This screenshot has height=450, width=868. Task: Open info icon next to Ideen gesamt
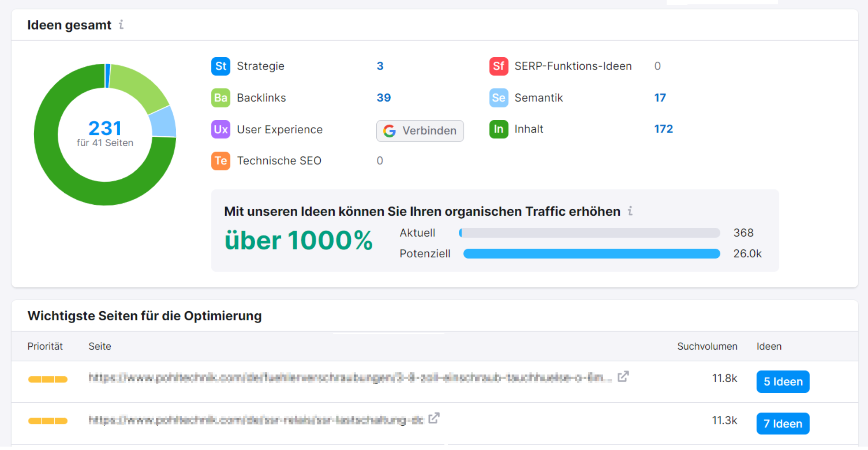pyautogui.click(x=121, y=25)
